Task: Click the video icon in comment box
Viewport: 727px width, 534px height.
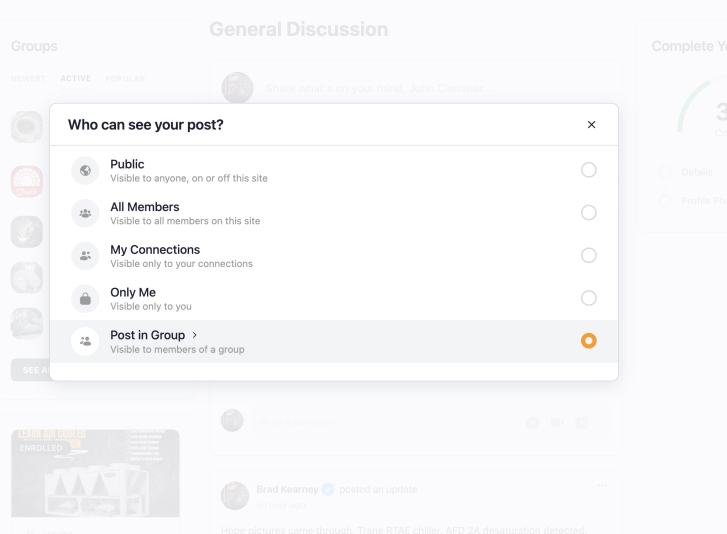Action: pos(557,422)
